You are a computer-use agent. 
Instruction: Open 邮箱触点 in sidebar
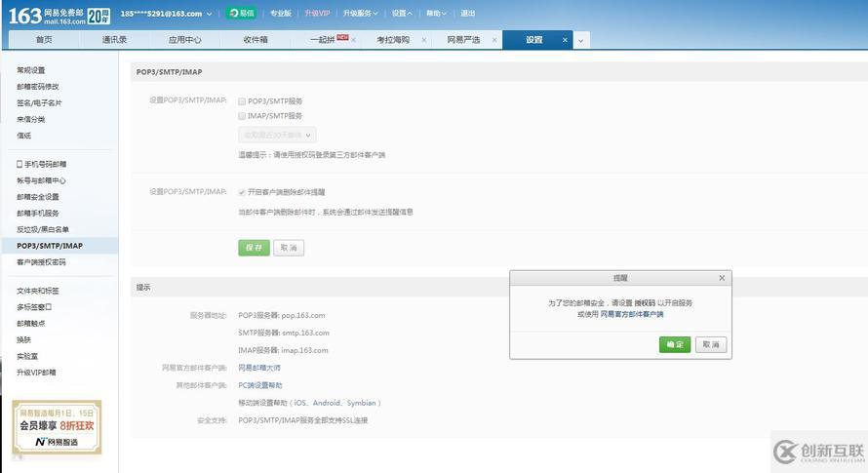31,324
